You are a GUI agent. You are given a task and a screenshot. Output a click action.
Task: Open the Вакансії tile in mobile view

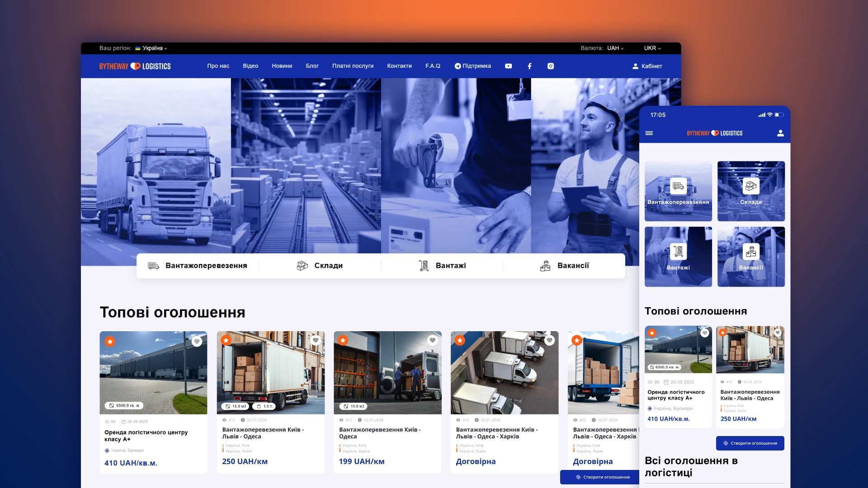[x=750, y=257]
